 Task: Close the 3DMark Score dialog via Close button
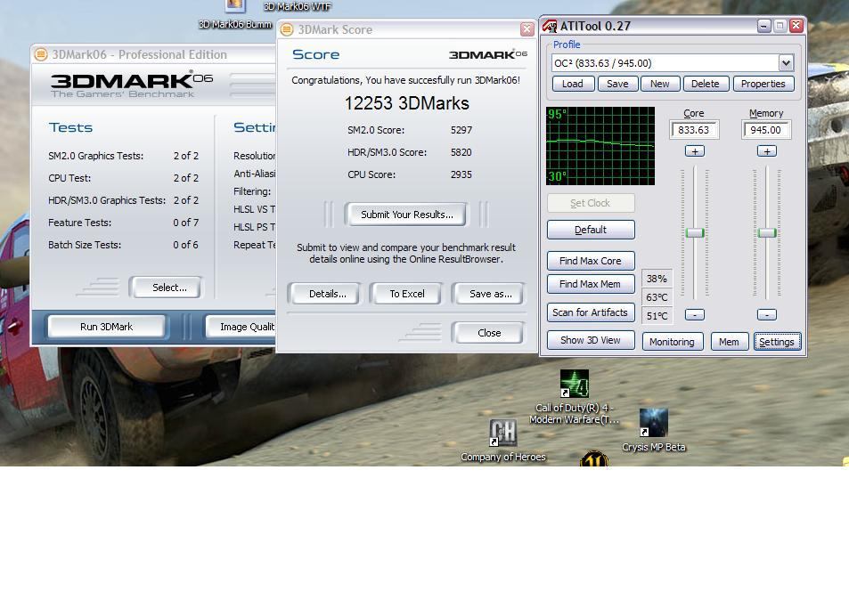pyautogui.click(x=489, y=333)
